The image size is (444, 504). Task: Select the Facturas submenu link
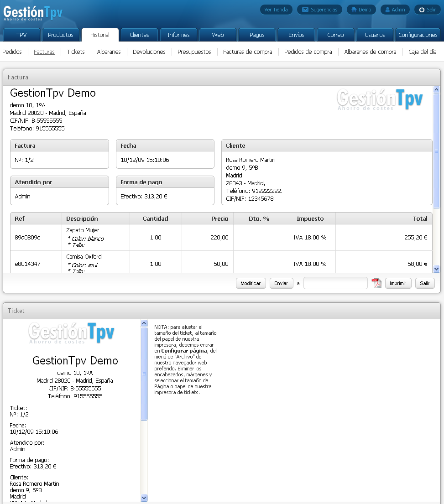[44, 52]
